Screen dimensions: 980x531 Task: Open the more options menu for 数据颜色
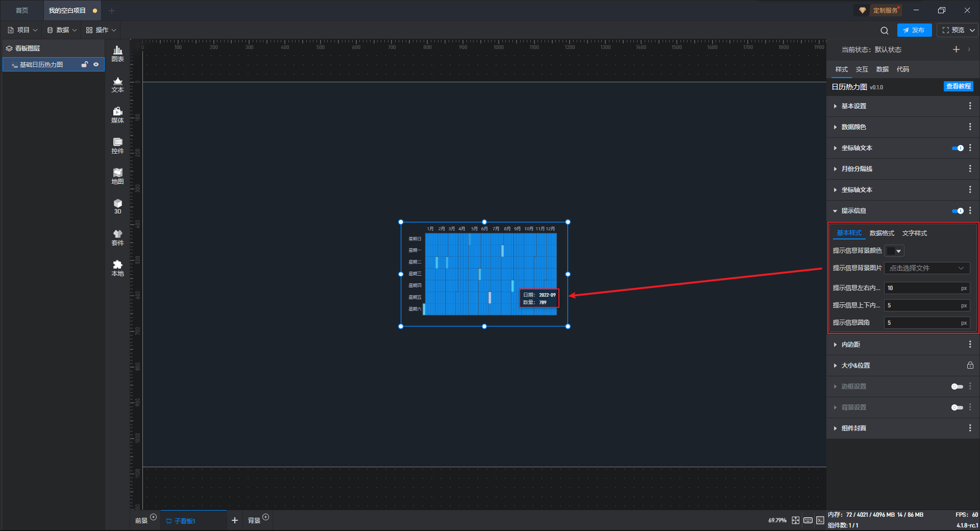970,127
